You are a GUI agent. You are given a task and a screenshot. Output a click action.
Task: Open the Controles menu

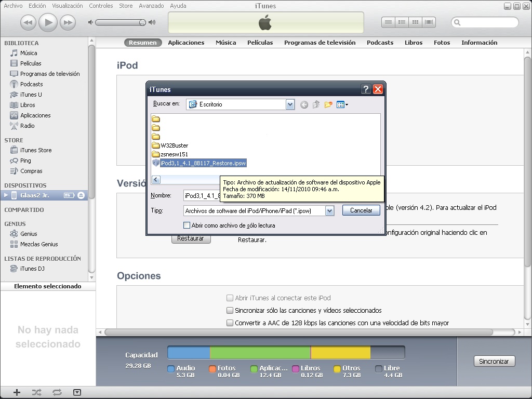pos(101,6)
